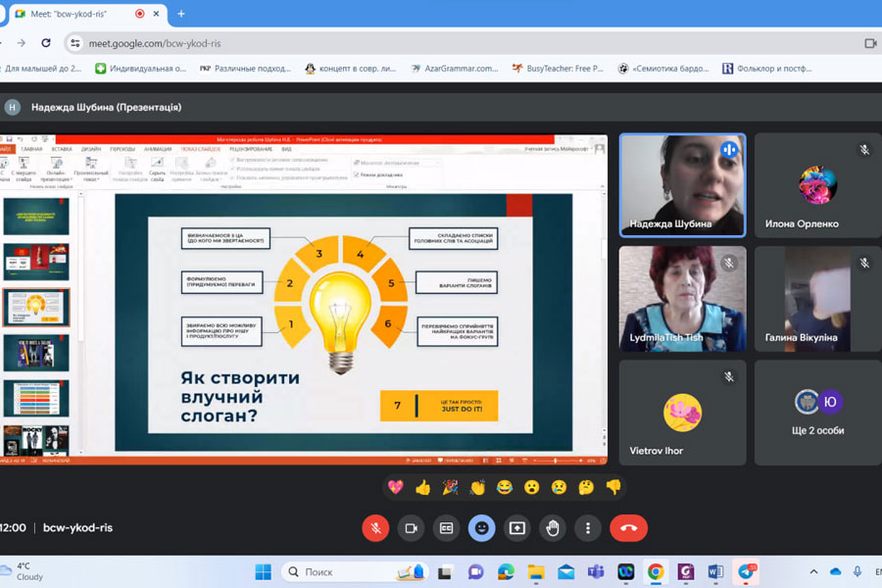Raise your hand in the meeting

pyautogui.click(x=553, y=528)
